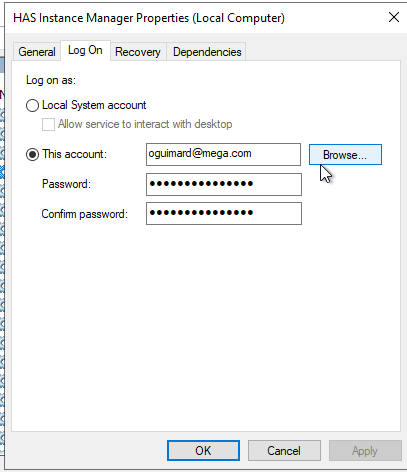Click the Cancel button
This screenshot has height=472, width=407.
[x=284, y=451]
